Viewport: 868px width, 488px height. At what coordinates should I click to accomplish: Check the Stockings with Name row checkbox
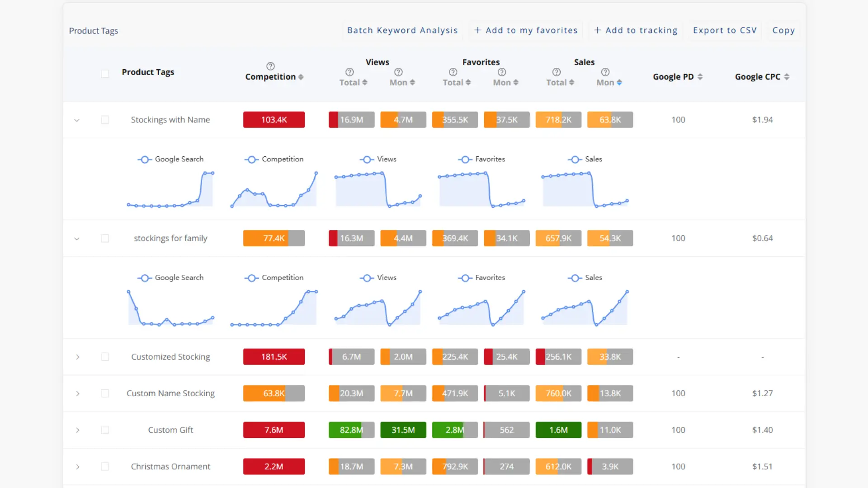click(105, 120)
